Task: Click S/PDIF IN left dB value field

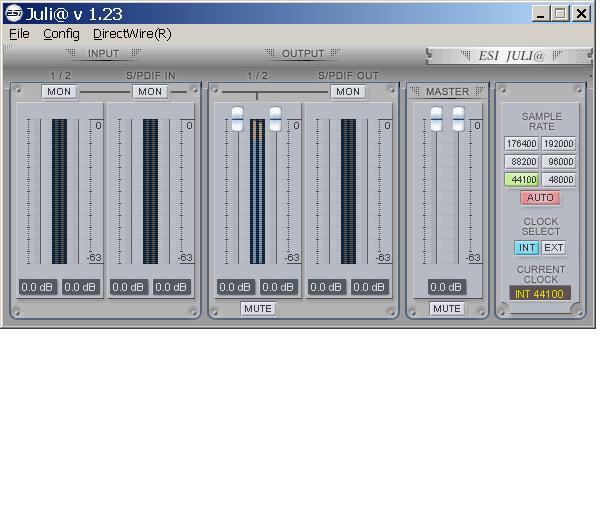Action: 128,287
